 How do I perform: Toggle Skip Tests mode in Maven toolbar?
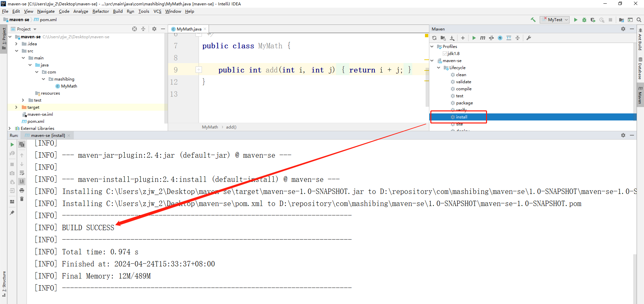click(x=500, y=38)
